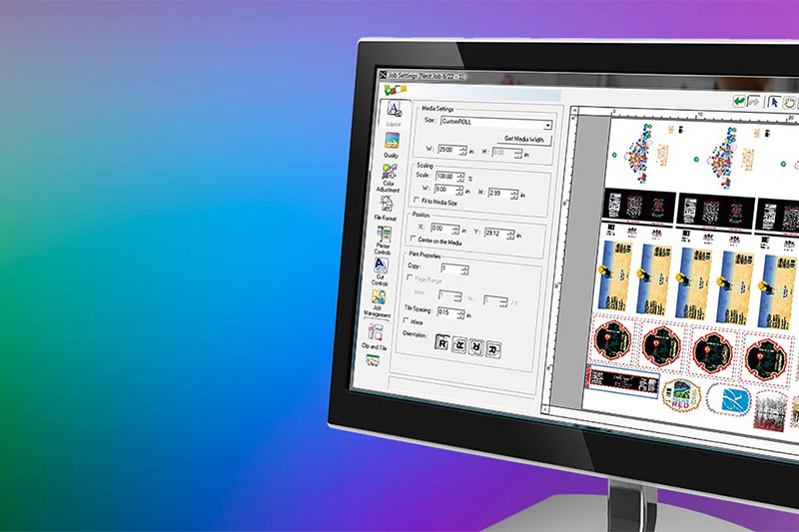799x532 pixels.
Task: Enable Fit to Media Size checkbox
Action: point(416,201)
